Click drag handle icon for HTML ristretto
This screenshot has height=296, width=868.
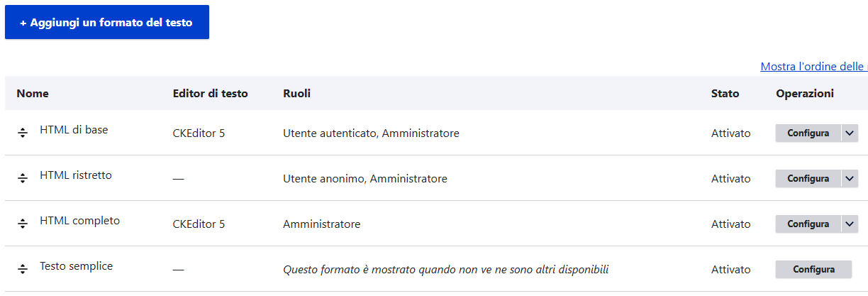coord(23,178)
